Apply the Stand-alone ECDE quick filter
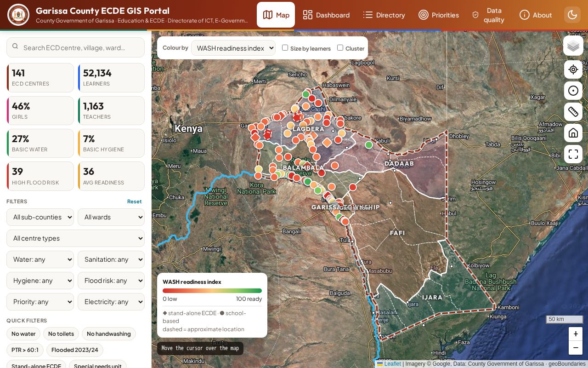The height and width of the screenshot is (368, 588). tap(36, 364)
